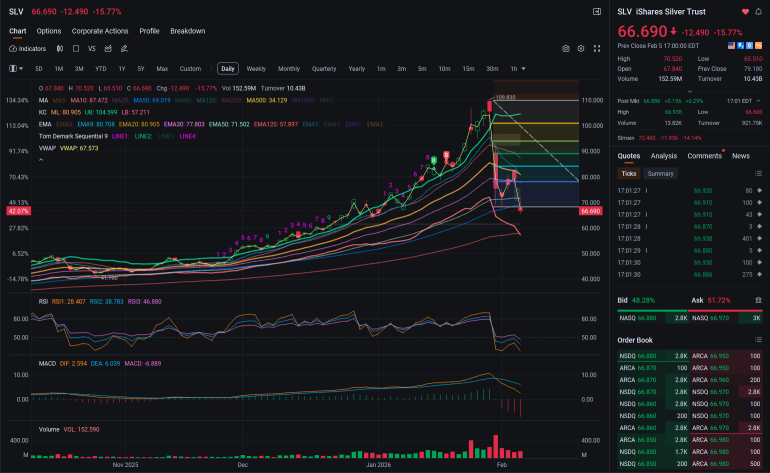Image resolution: width=770 pixels, height=473 pixels.
Task: Select the Chart tab
Action: 17,31
